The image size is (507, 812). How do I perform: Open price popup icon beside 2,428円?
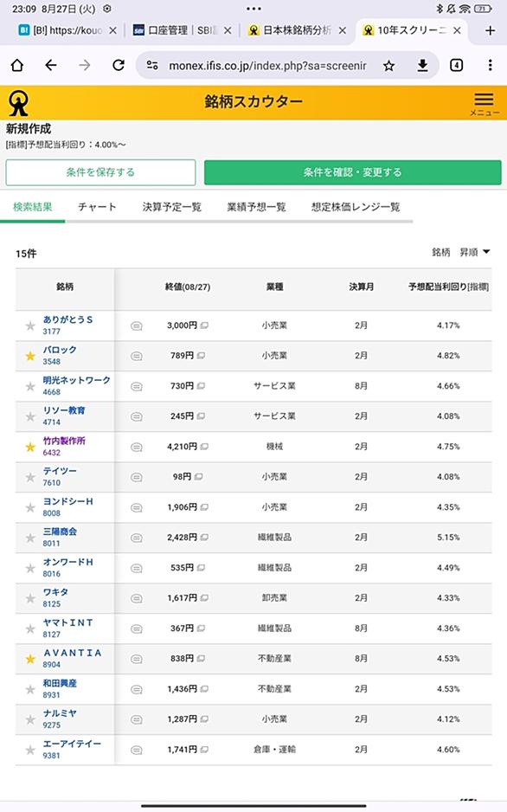[x=204, y=538]
